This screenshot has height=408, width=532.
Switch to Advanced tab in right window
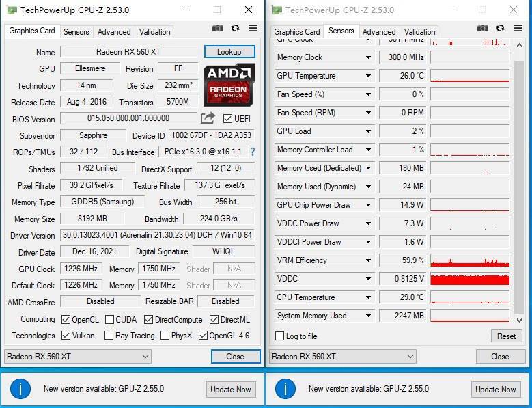click(x=379, y=32)
